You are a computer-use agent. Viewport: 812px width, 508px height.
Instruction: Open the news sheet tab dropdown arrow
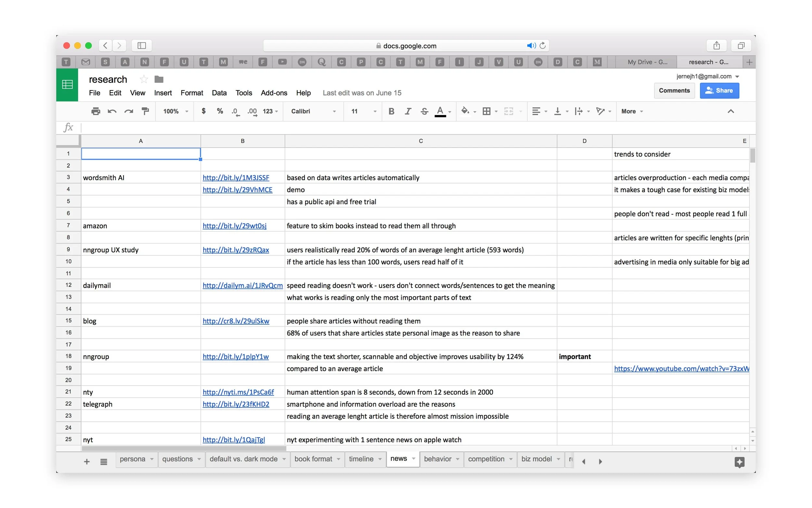[413, 459]
